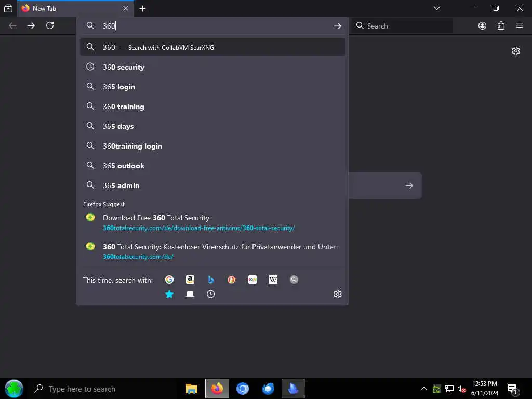
Task: Open the 360totalsecurity.com/de/ Kostenloser Virenschutz result
Action: point(212,251)
